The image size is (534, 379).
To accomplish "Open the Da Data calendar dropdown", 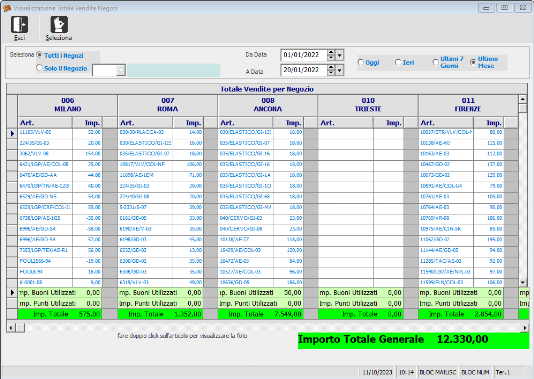I will tap(340, 55).
